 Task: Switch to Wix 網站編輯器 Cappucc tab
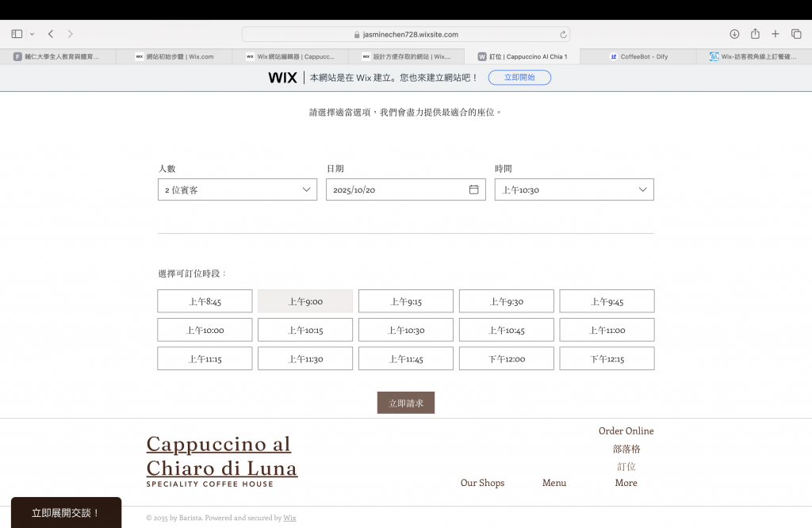(x=290, y=56)
